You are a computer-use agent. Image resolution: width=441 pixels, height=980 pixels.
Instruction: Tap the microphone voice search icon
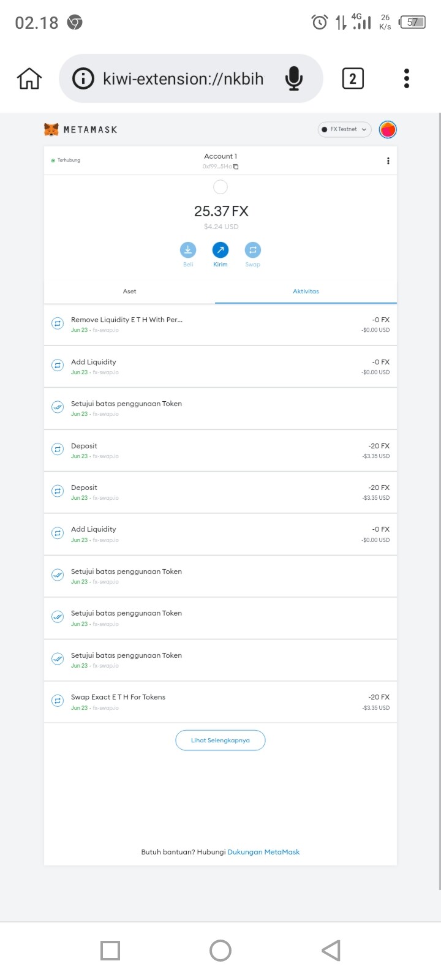coord(294,78)
